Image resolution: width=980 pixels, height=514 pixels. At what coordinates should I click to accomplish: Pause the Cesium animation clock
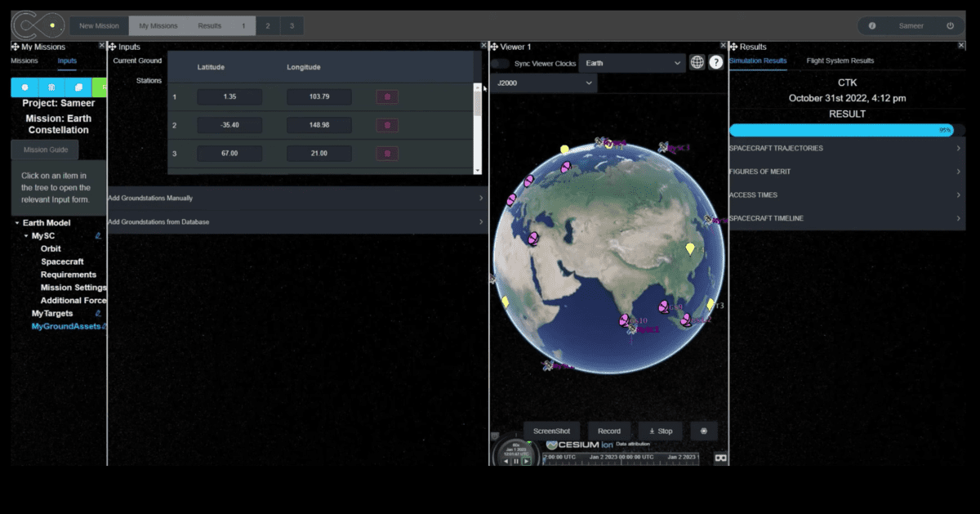(x=516, y=461)
